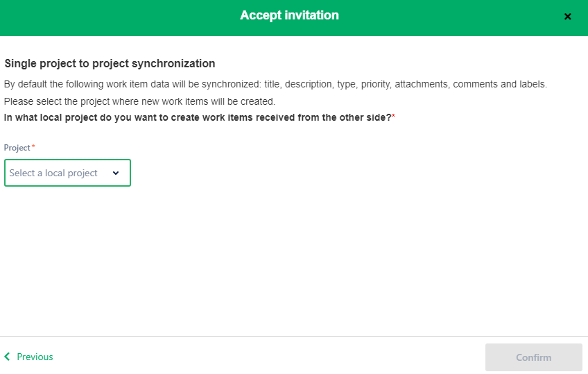Go back using the Previous link
588x374 pixels.
click(x=35, y=357)
